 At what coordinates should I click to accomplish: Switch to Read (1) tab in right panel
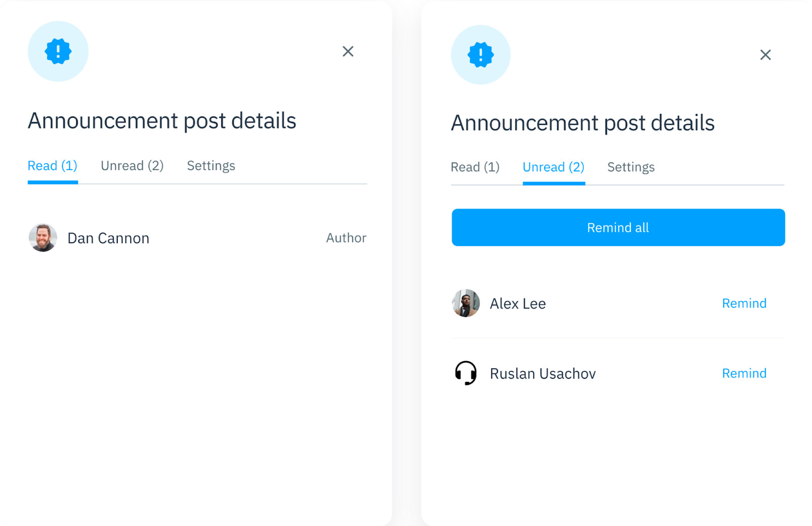point(475,167)
